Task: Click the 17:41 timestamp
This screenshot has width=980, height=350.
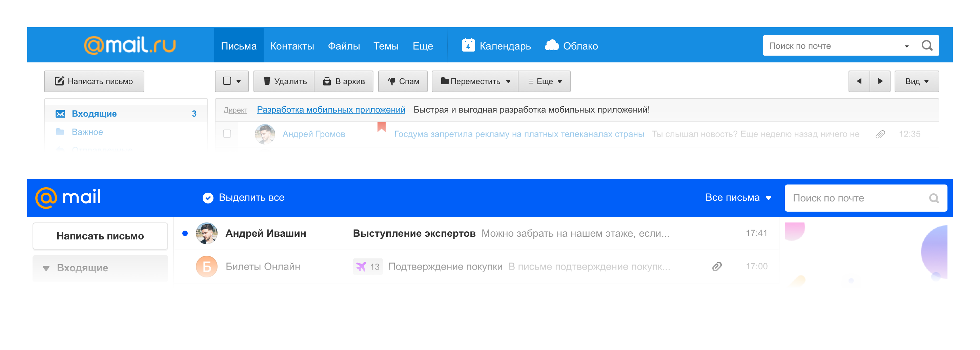Action: (756, 233)
